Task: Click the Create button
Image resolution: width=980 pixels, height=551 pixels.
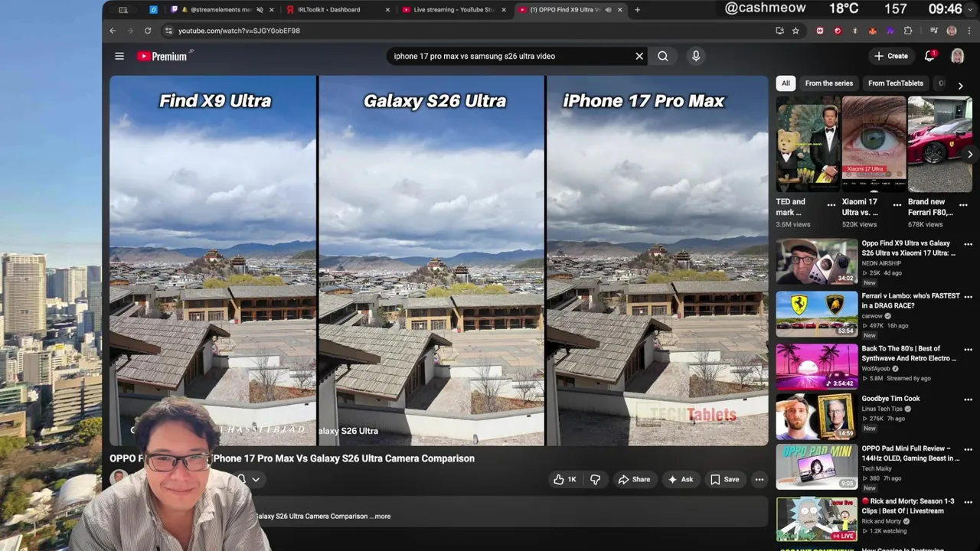Action: click(891, 56)
